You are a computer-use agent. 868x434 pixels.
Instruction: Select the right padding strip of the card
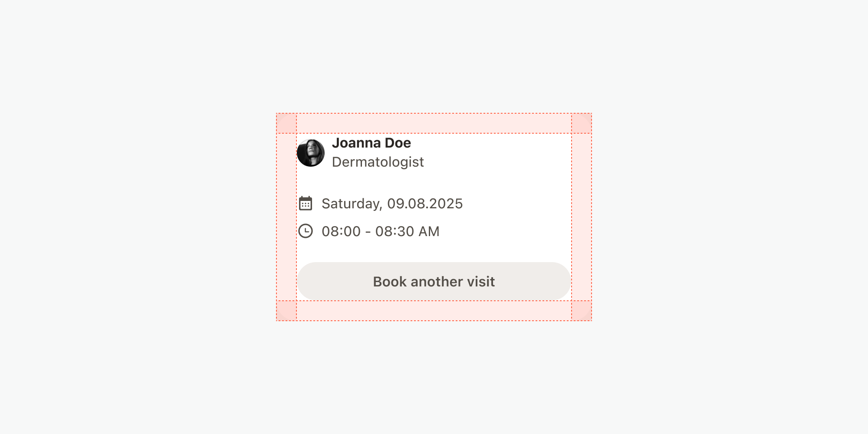tap(582, 217)
